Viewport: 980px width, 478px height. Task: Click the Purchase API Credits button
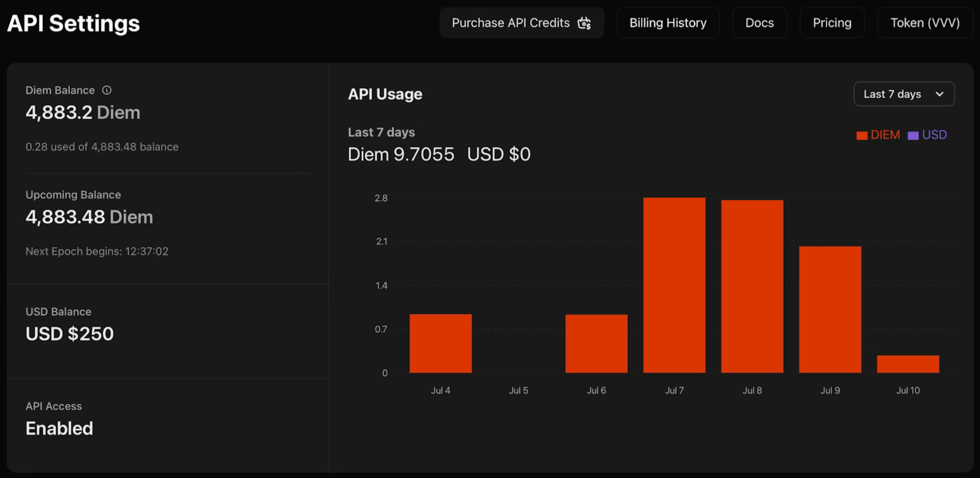(511, 23)
